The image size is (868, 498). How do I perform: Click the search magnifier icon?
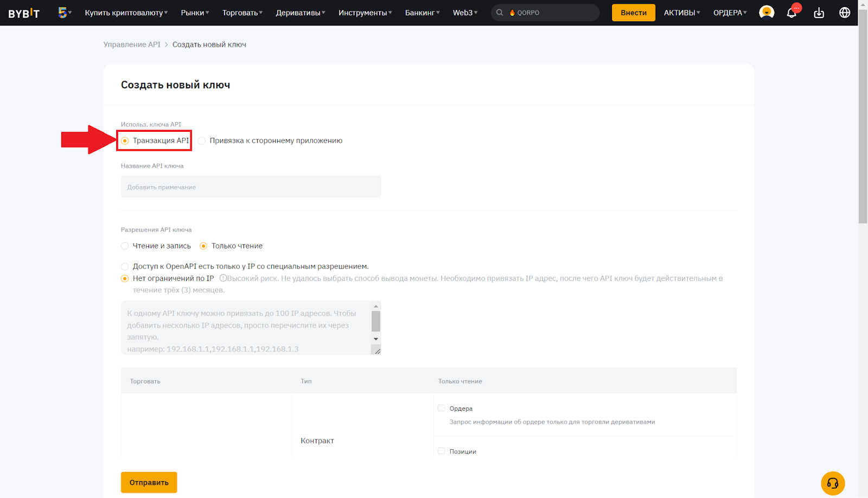[500, 12]
